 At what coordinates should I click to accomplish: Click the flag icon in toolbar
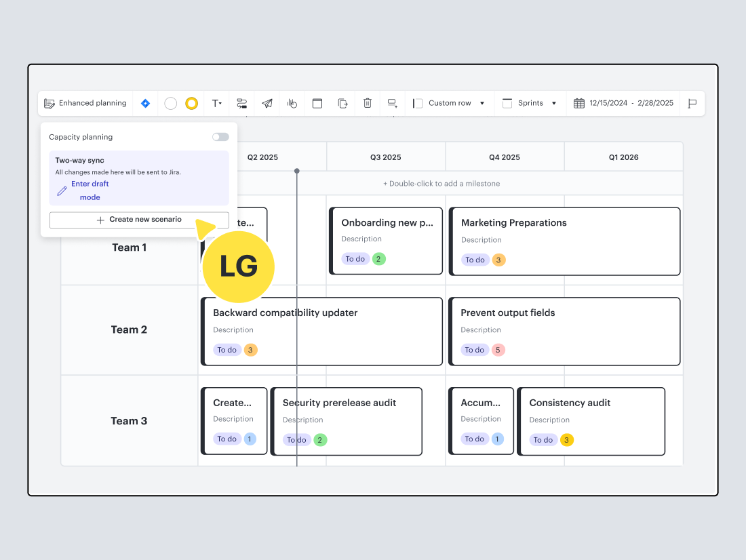[x=692, y=103]
